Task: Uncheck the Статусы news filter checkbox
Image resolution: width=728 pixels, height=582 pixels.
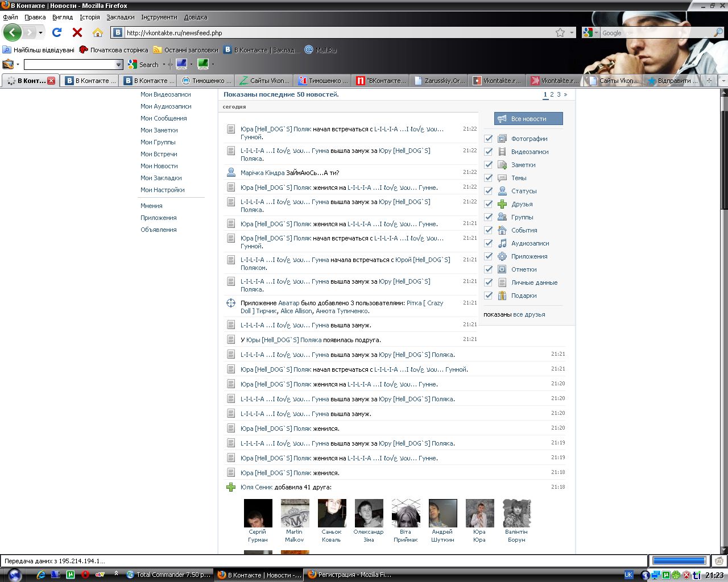Action: click(489, 191)
